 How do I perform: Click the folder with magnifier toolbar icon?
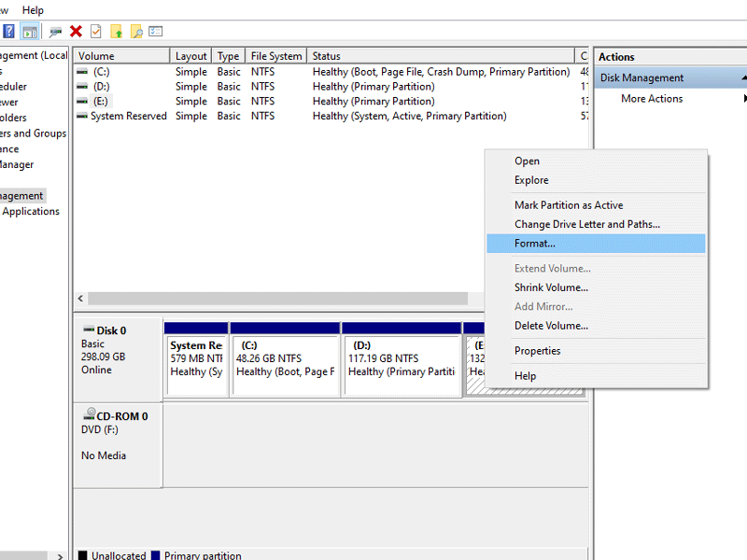point(138,31)
